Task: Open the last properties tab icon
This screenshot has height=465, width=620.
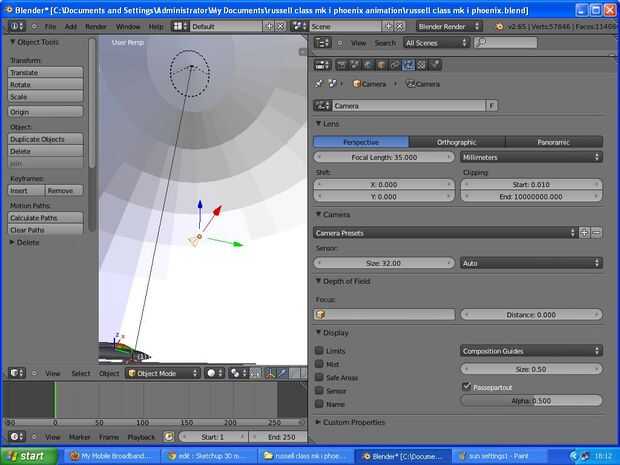Action: [435, 65]
